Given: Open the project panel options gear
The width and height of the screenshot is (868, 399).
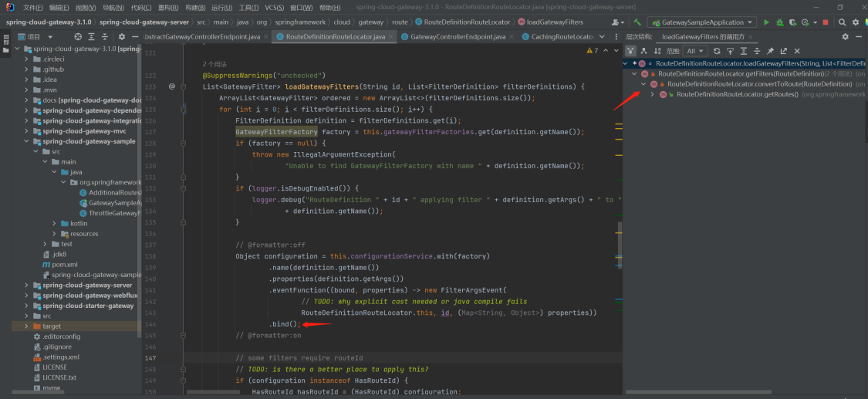Looking at the screenshot, I should tap(122, 36).
